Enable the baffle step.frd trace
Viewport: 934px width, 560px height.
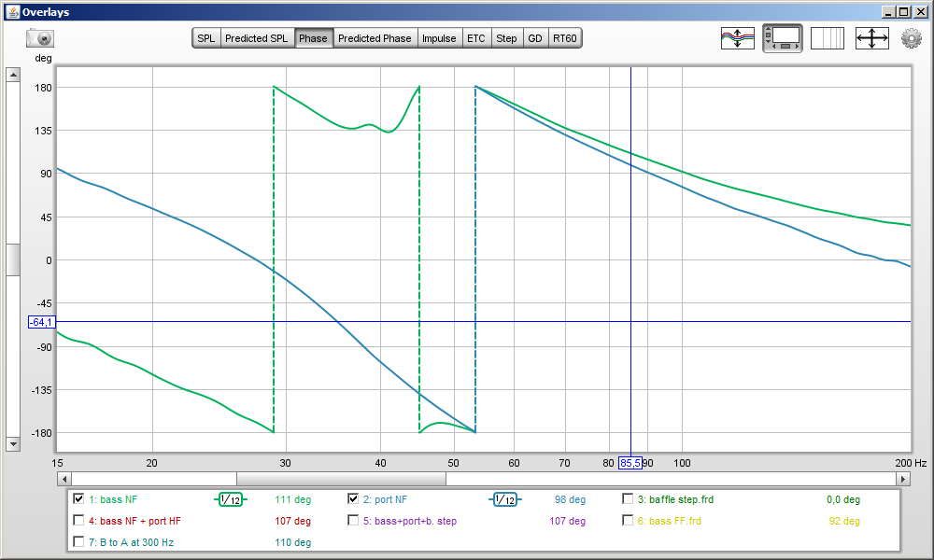pos(628,498)
